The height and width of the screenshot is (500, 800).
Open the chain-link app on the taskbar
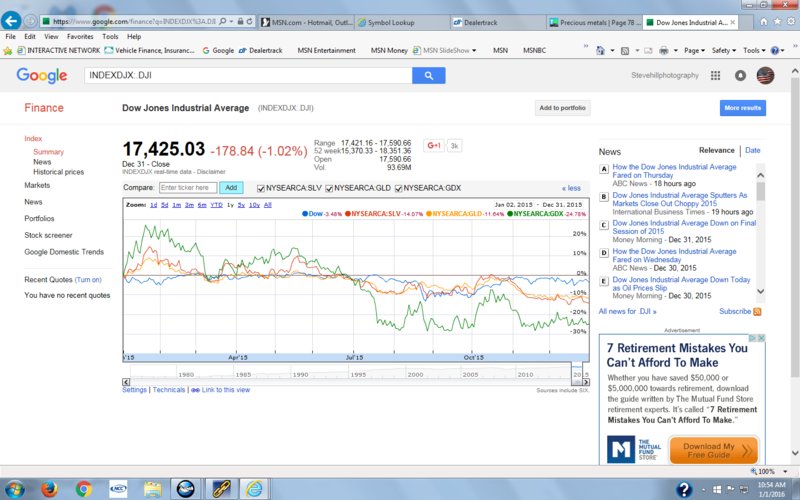tap(220, 489)
